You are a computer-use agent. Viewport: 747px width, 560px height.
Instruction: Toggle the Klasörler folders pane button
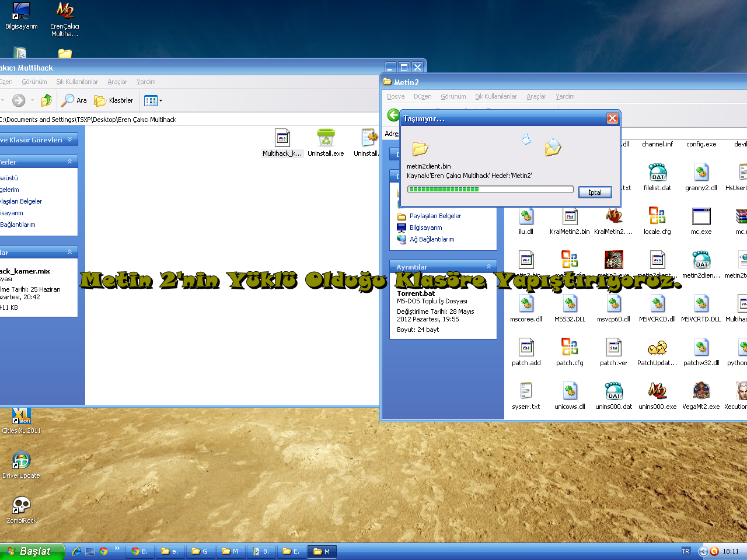[x=114, y=100]
